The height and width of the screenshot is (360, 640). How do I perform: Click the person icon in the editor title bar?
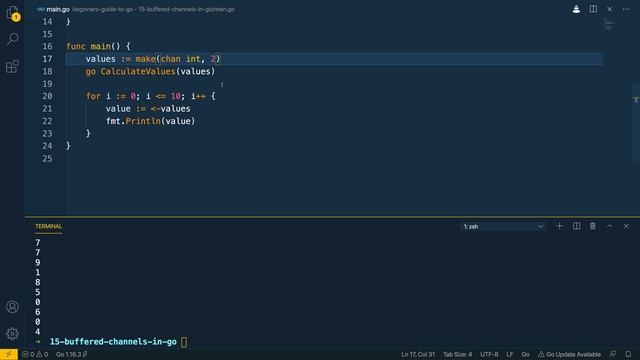[x=576, y=9]
